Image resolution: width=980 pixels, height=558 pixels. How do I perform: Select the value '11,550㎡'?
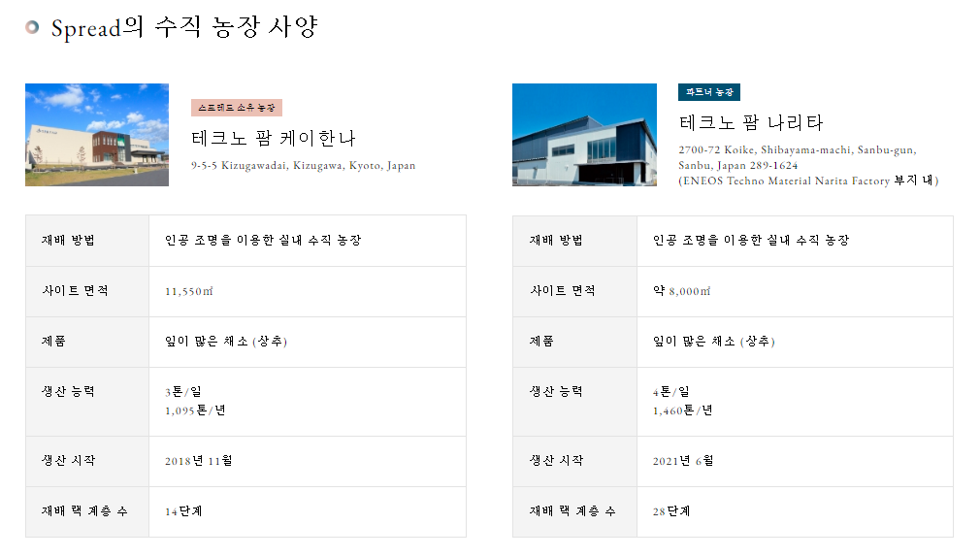[189, 291]
